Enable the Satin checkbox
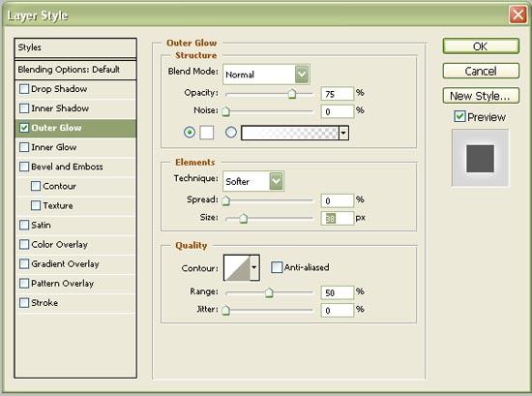 [24, 225]
